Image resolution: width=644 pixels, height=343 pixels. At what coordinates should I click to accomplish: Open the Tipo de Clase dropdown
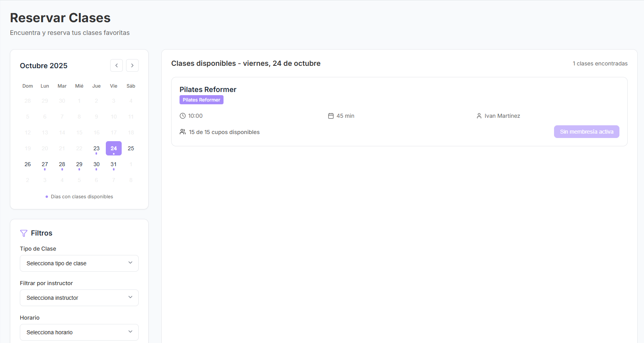79,263
